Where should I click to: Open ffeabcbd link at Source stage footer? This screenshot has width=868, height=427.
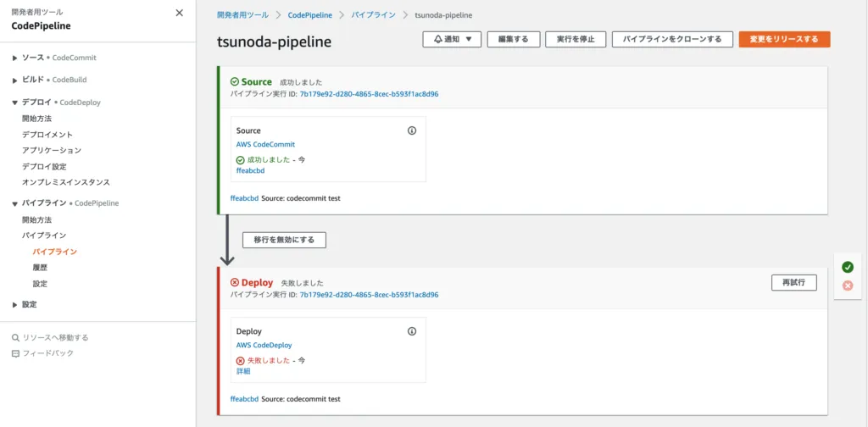pos(244,198)
